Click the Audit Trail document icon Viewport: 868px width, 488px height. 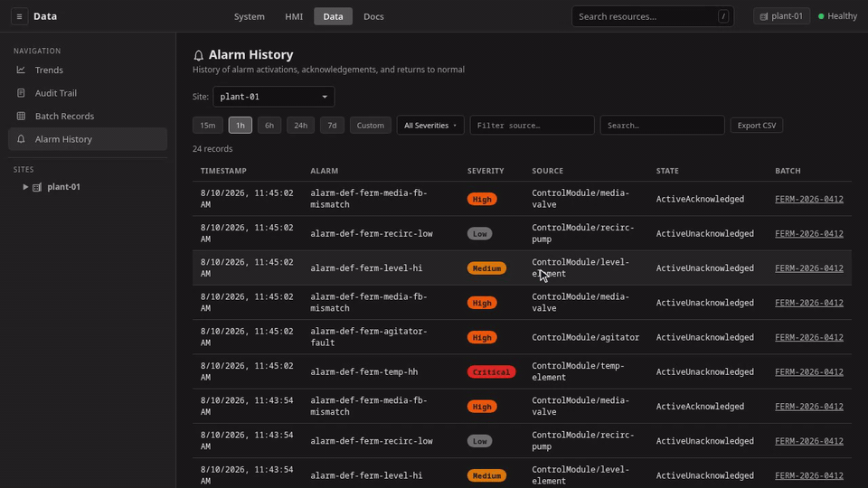[x=21, y=93]
